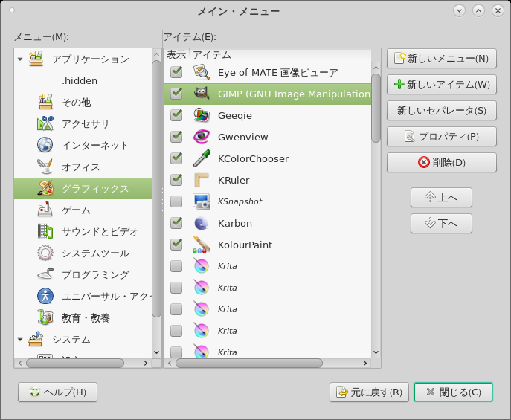Click the menu tree horizontal scrollbar thumb
The image size is (511, 420).
tap(75, 363)
